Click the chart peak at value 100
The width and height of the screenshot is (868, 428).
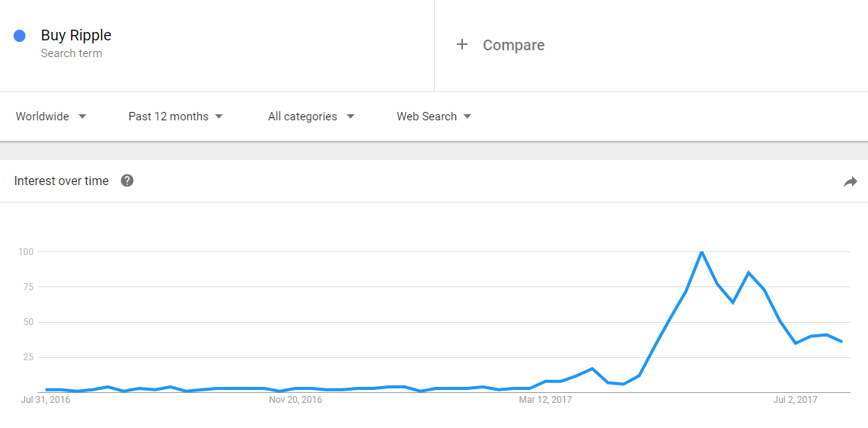point(701,253)
